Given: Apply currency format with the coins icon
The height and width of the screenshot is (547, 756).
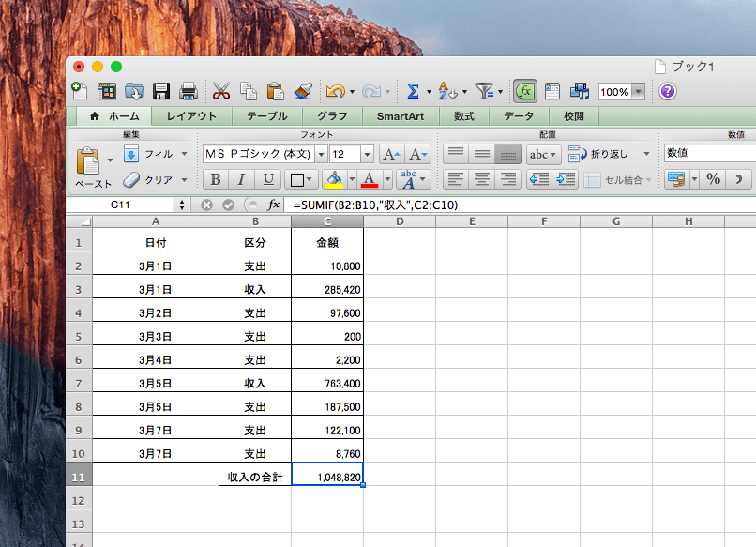Looking at the screenshot, I should 676,179.
